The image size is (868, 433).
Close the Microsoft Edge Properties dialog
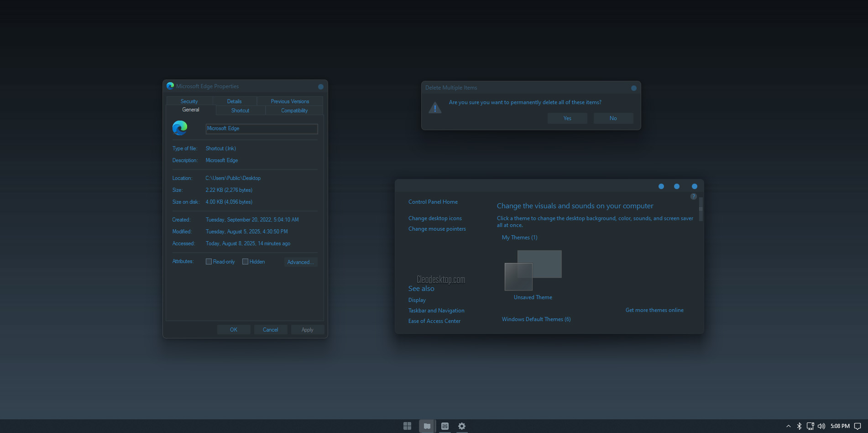point(321,87)
